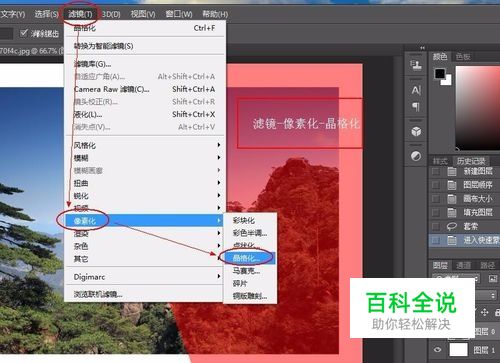Image resolution: width=500 pixels, height=363 pixels.
Task: Open the 选择(S) menu
Action: click(46, 14)
